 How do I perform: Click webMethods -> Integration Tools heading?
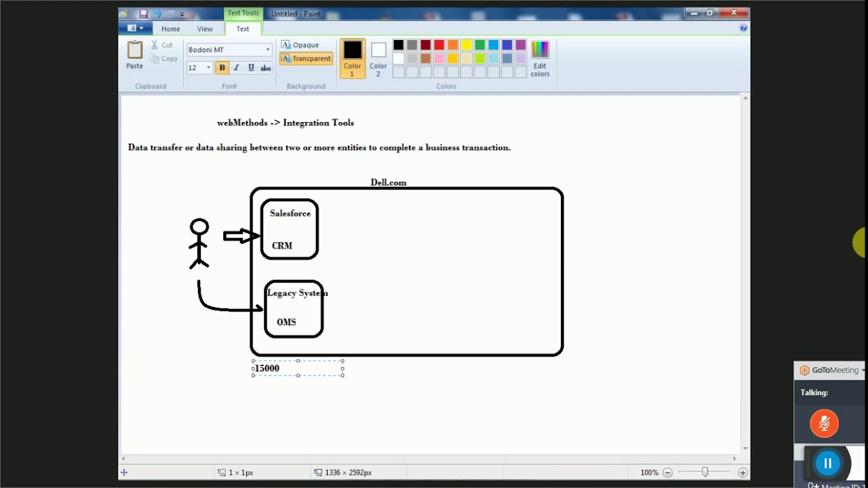tap(285, 123)
